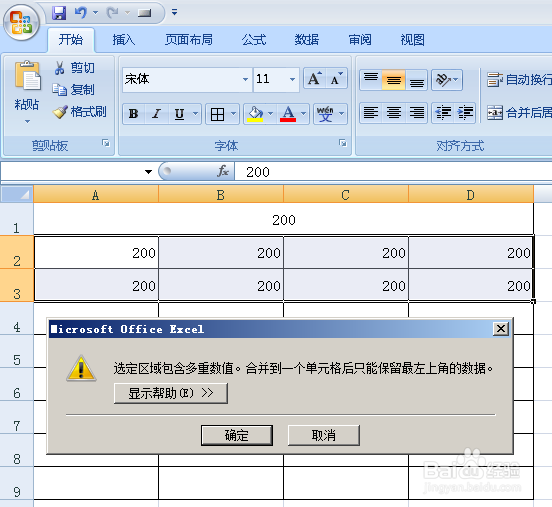Toggle Bold formatting
The width and height of the screenshot is (552, 507).
pos(133,114)
